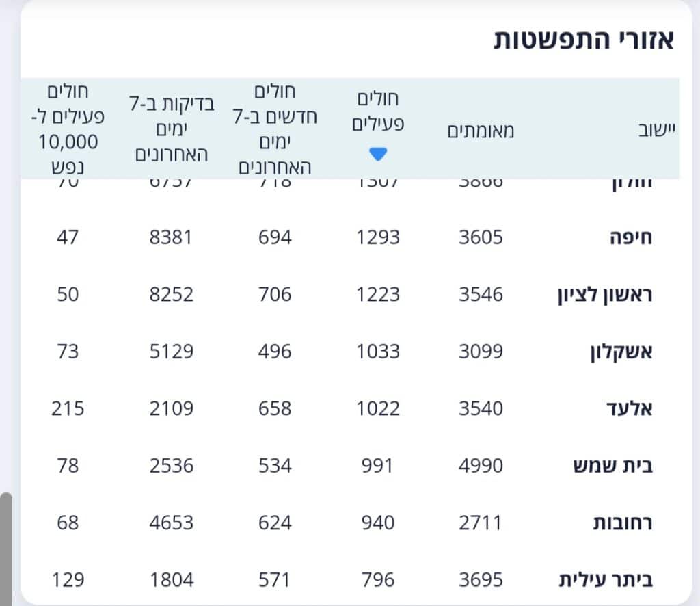Click the רחובות settlement name
Screen dimensions: 700x606
coord(622,523)
